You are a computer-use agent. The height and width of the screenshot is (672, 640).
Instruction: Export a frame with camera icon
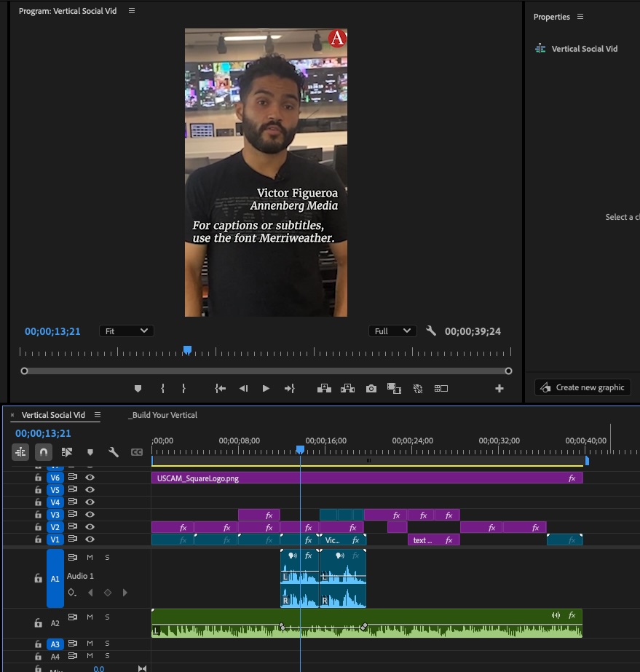click(x=371, y=389)
